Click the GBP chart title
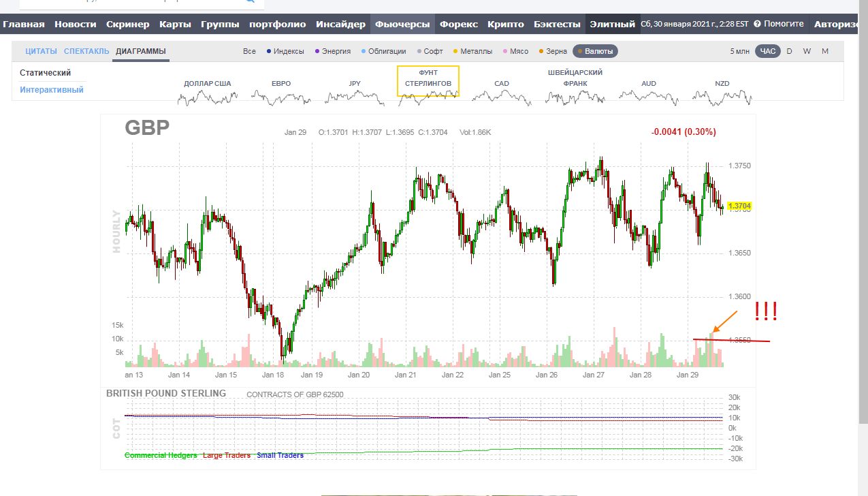This screenshot has height=496, width=868. coord(147,128)
